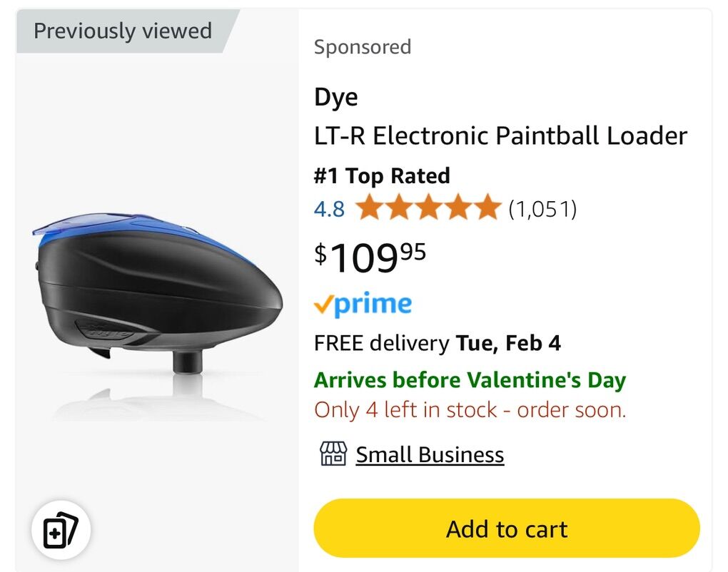Click the Only 4 left in stock notice
This screenshot has height=572, width=728.
click(470, 410)
